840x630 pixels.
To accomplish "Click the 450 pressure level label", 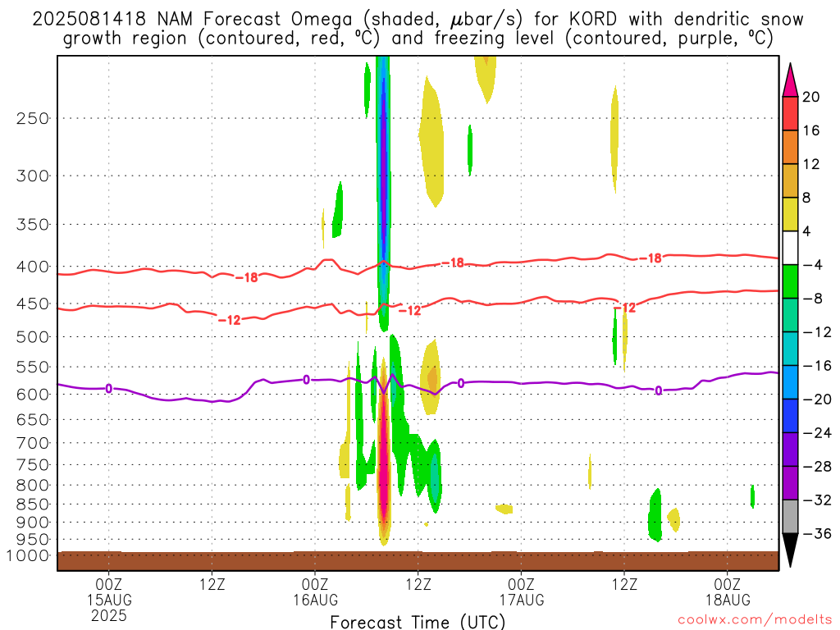I will (x=33, y=304).
